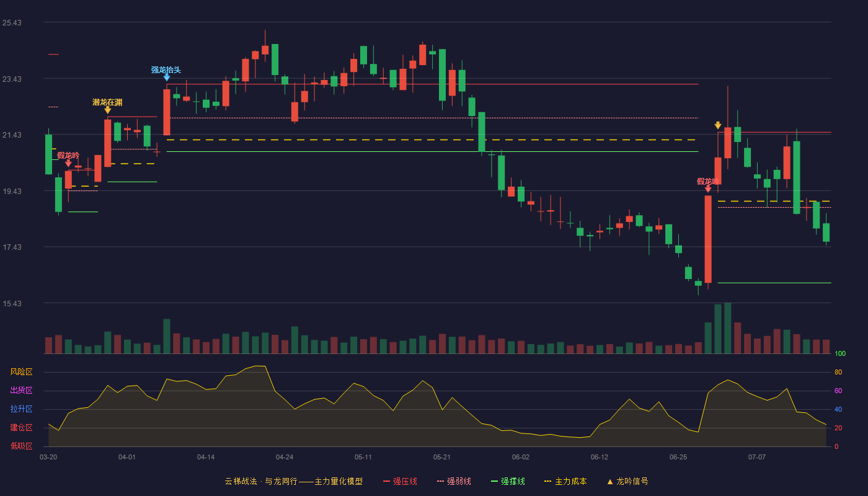Click the 06-25 date label

[678, 457]
